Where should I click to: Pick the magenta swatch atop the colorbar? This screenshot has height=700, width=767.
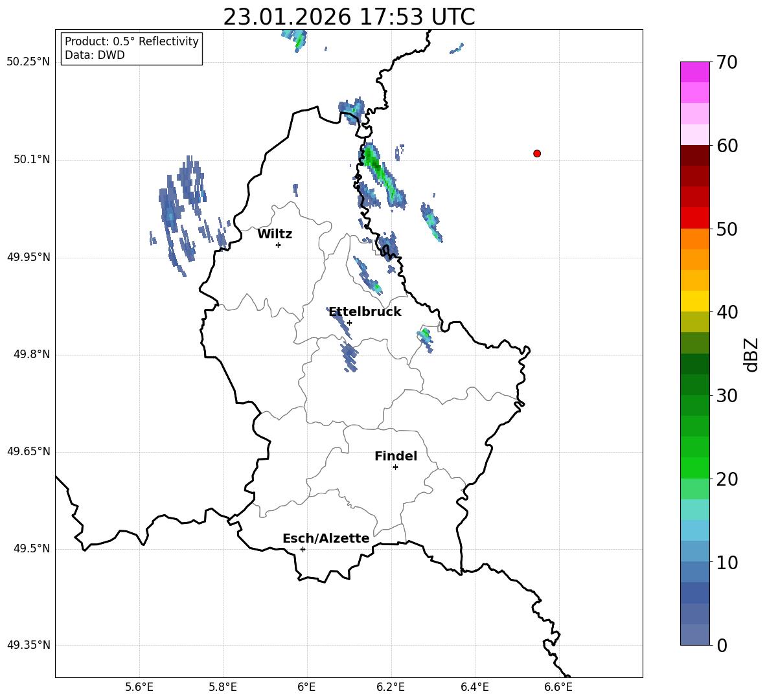pos(694,72)
